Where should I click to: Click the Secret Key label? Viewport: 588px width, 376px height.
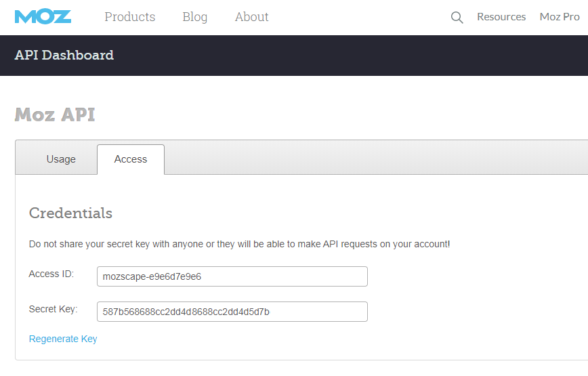click(53, 310)
